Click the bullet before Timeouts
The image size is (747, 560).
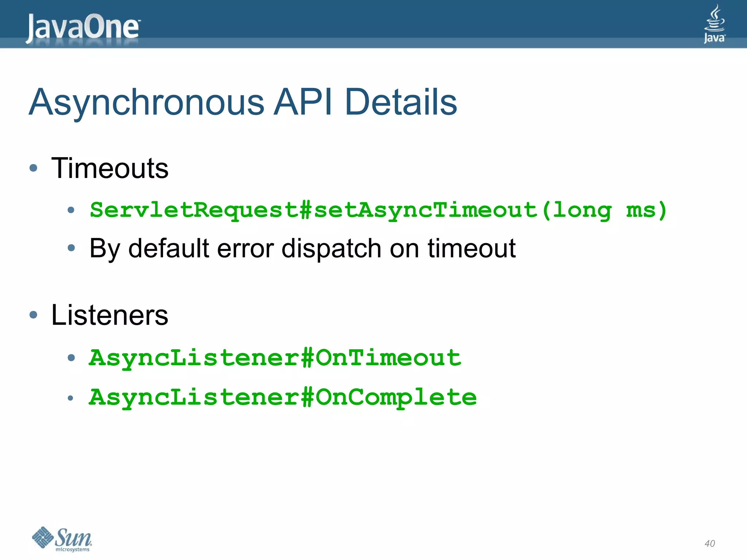(x=34, y=168)
